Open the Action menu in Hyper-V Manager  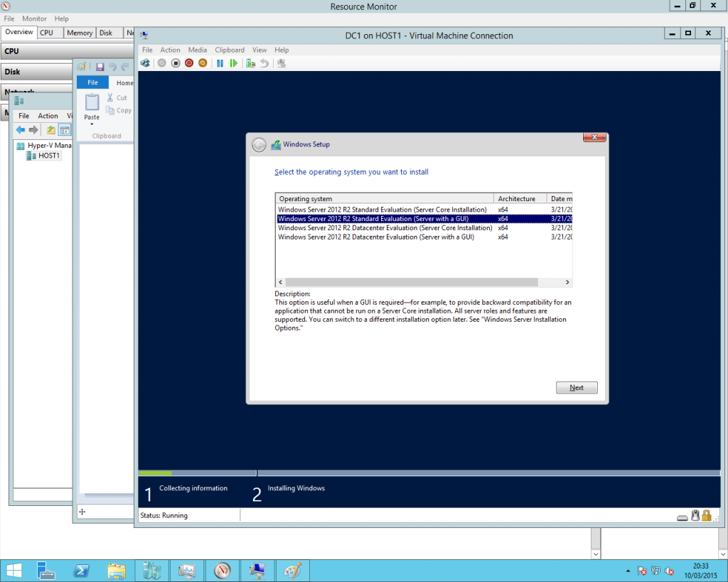pos(48,116)
